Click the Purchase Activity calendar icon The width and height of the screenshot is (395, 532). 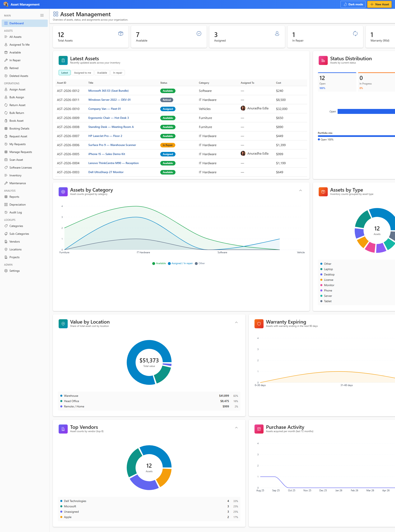[259, 429]
